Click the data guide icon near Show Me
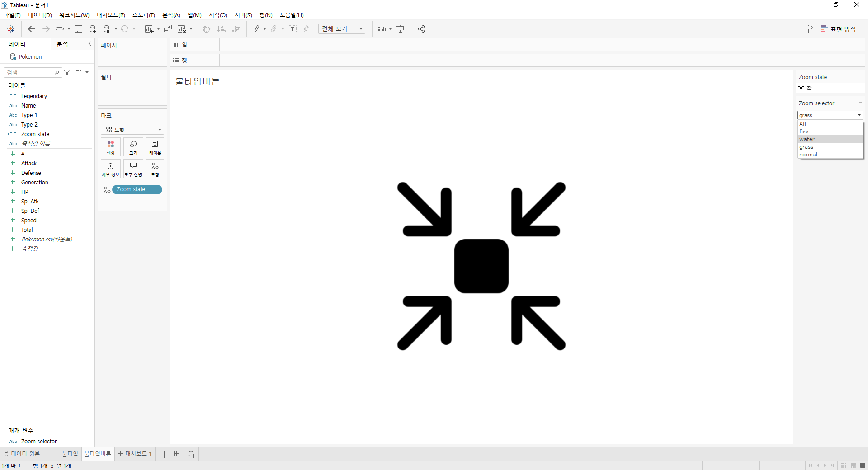Image resolution: width=868 pixels, height=470 pixels. [809, 29]
